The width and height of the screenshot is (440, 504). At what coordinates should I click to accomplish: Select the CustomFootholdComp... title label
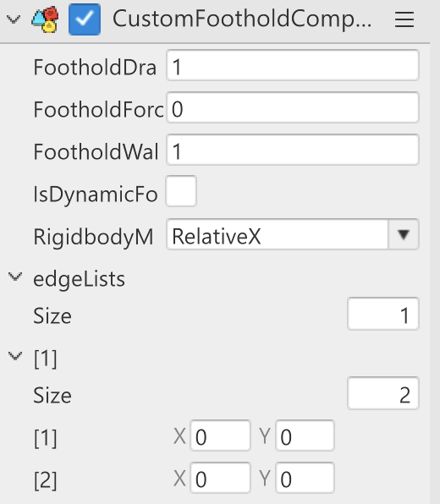point(242,19)
